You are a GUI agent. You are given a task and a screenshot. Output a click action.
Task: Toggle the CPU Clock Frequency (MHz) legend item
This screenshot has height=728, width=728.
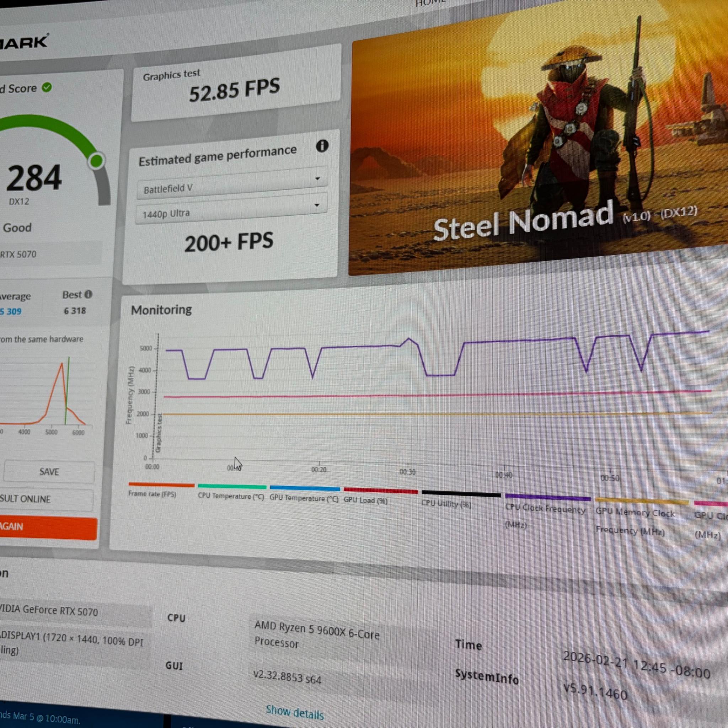pyautogui.click(x=547, y=512)
